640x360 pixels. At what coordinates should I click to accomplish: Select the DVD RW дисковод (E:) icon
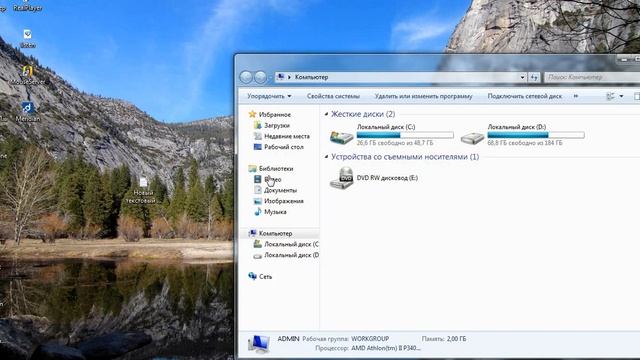click(341, 178)
